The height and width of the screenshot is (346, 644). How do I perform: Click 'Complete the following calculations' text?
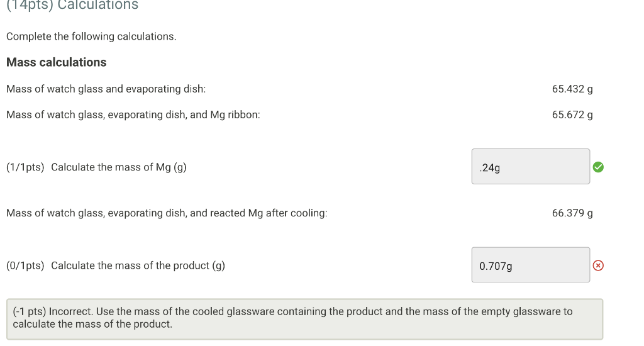91,36
